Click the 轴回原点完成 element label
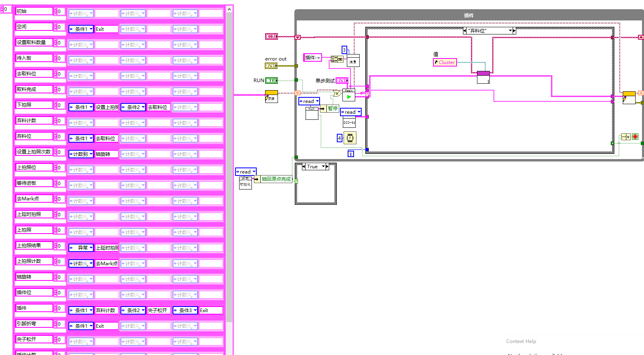 tap(276, 179)
